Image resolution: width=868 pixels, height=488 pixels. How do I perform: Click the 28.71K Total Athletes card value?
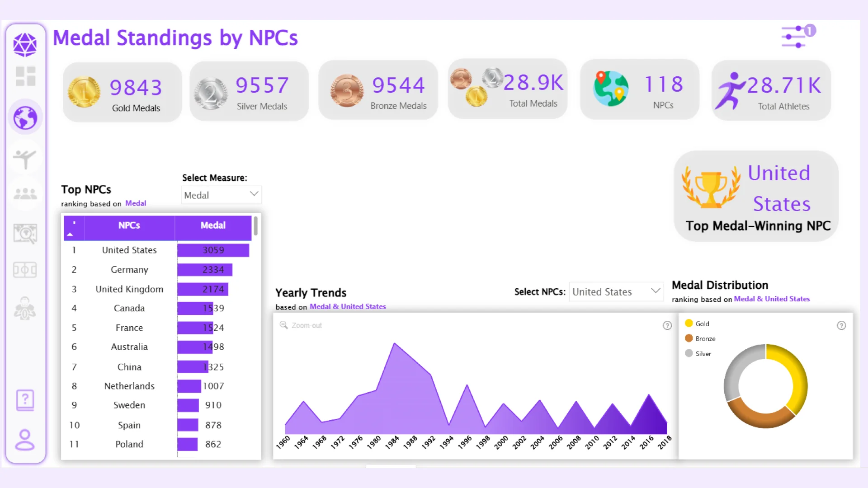tap(784, 85)
